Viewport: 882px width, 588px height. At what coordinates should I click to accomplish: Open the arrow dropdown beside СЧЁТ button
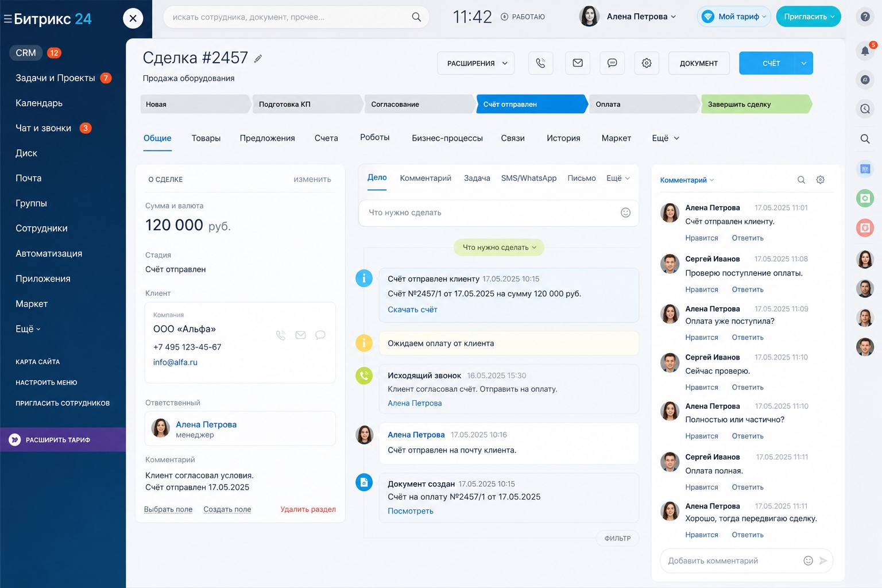point(803,63)
